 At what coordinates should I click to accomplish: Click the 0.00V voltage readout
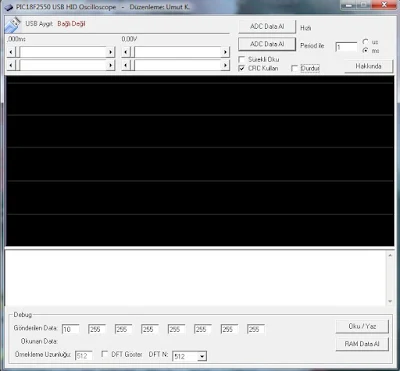tap(129, 39)
